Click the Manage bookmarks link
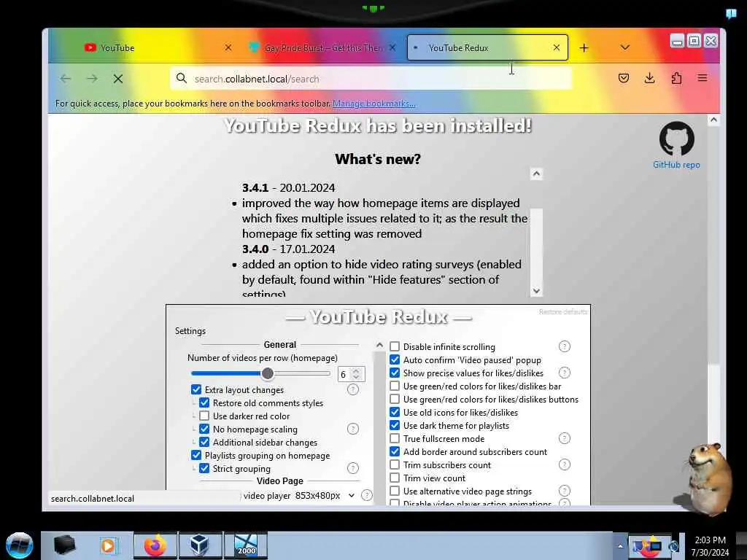 [373, 104]
